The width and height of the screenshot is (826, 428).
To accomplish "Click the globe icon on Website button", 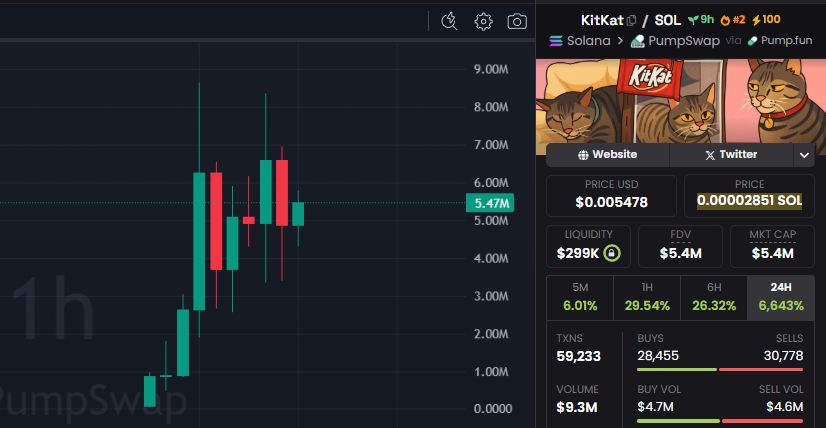I will 583,155.
